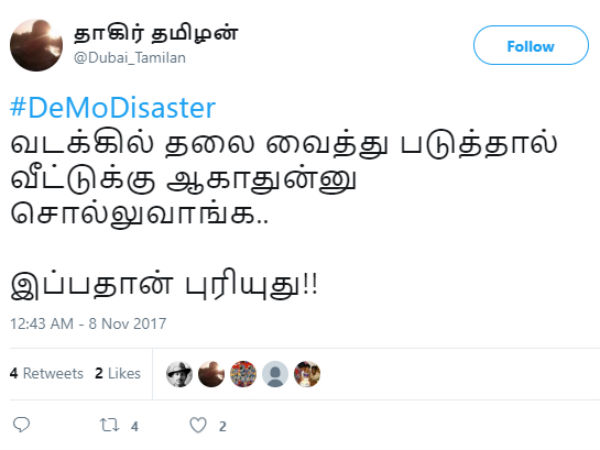Click the display name தாகிர் தமிழன்
The width and height of the screenshot is (600, 450).
point(156,34)
